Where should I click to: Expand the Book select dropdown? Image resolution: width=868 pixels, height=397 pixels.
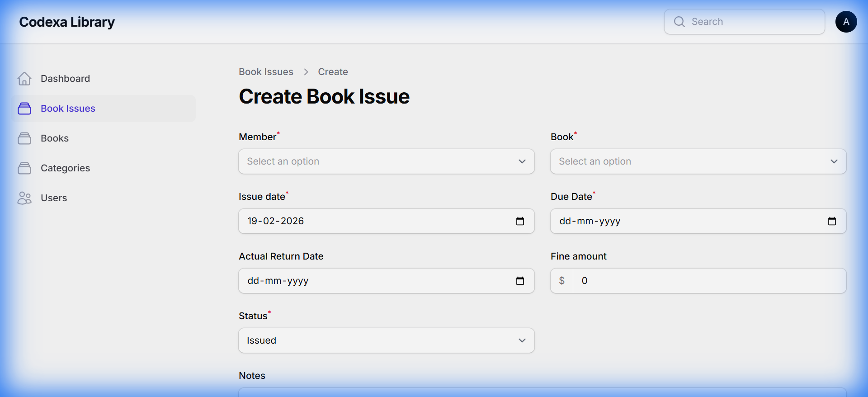pos(698,161)
